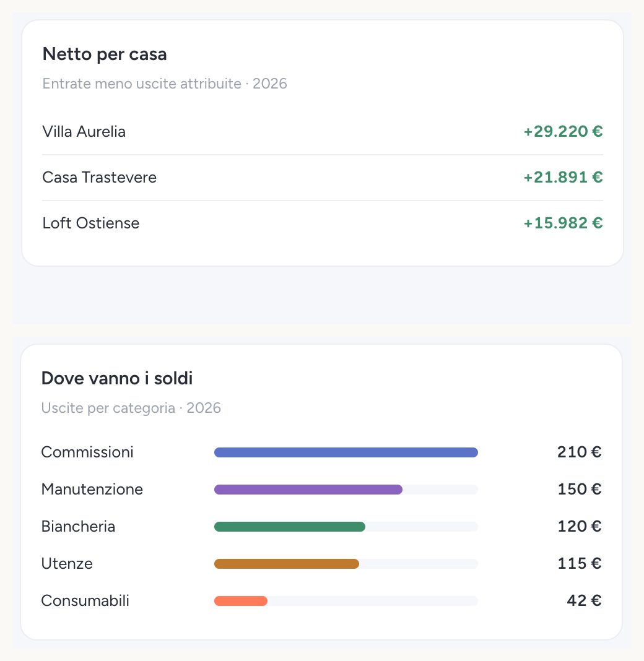The image size is (644, 661).
Task: Click the 210 € value
Action: (x=580, y=452)
